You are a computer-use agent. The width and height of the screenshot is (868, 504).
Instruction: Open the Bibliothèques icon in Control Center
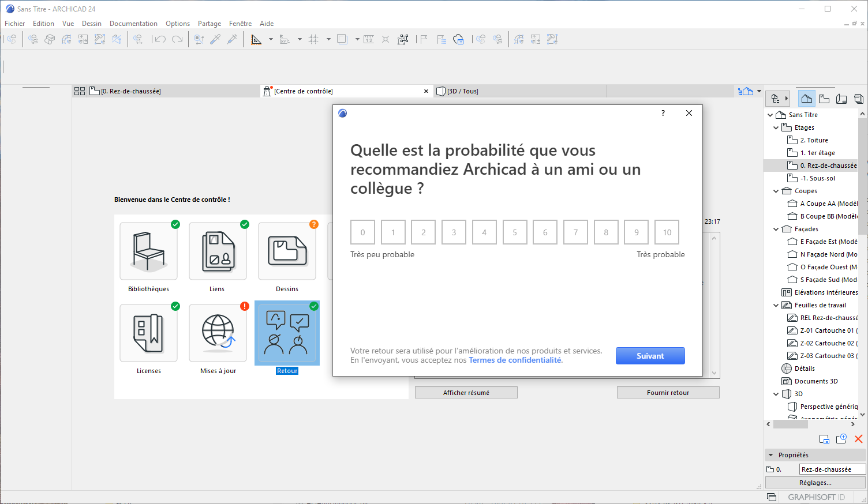pos(148,251)
